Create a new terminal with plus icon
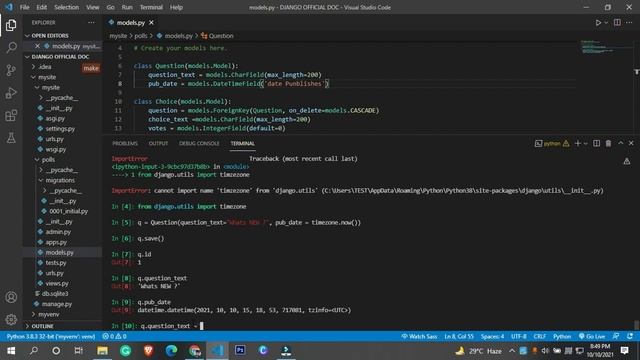This screenshot has width=640, height=360. click(578, 143)
